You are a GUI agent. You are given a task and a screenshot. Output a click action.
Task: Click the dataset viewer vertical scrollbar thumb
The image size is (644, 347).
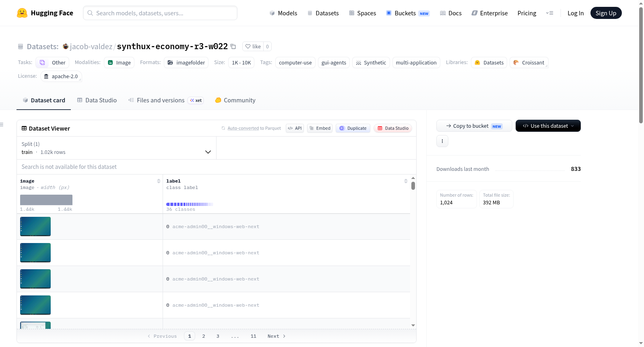click(x=413, y=186)
